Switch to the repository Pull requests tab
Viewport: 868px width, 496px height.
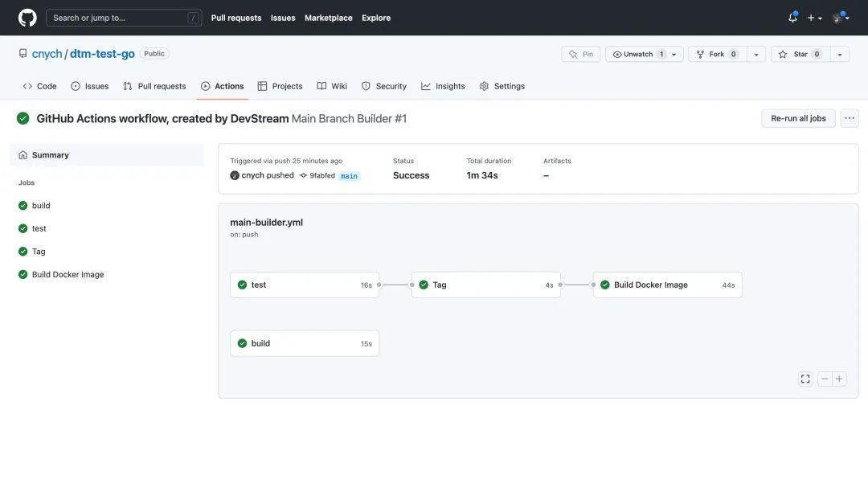(154, 86)
